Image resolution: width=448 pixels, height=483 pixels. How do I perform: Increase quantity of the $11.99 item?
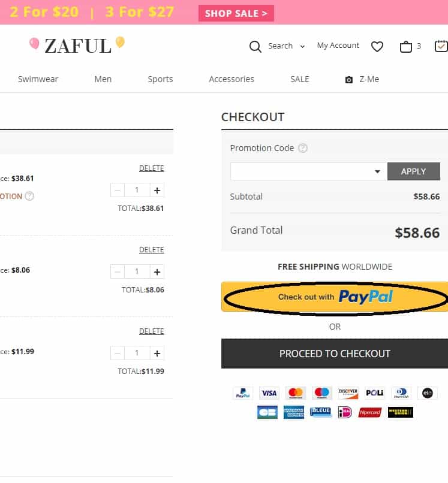157,353
